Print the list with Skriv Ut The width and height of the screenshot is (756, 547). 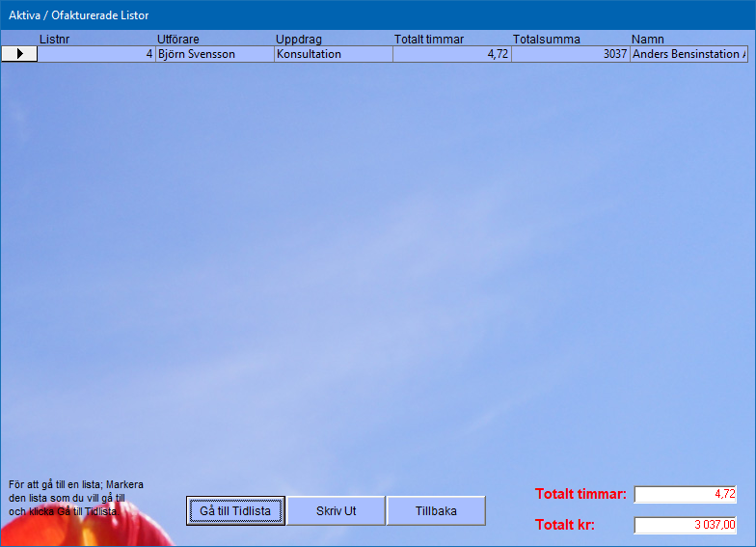pos(337,510)
